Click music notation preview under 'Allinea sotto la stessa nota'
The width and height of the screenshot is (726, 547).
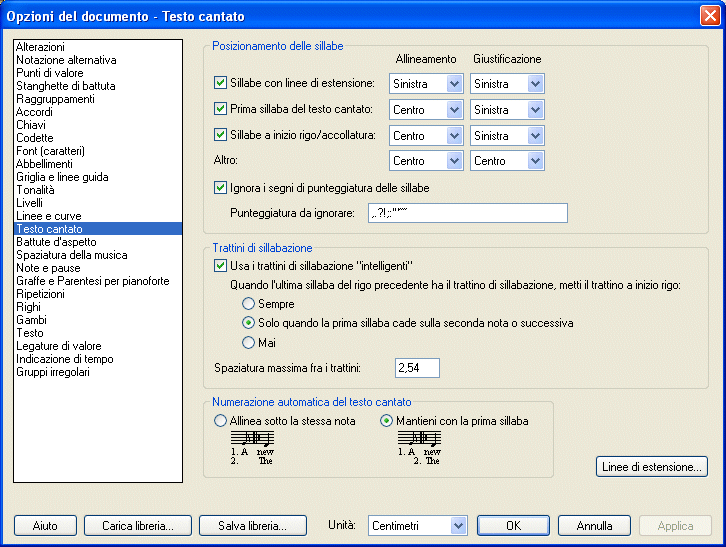252,448
